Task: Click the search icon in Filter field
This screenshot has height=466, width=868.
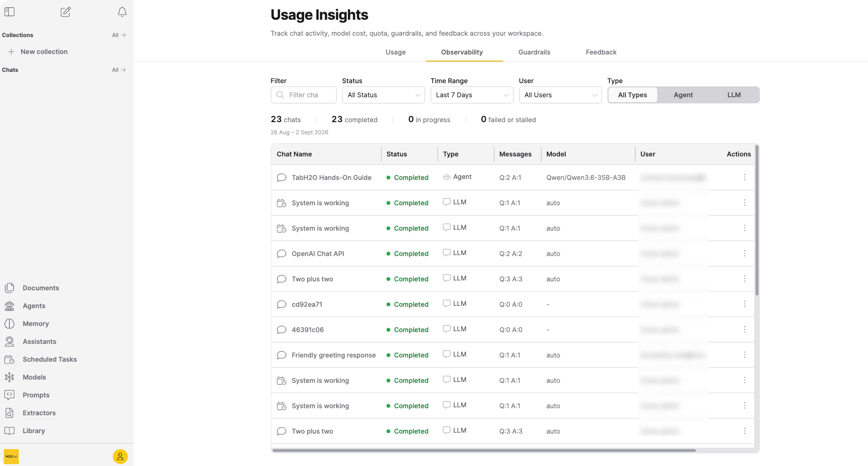Action: pyautogui.click(x=280, y=95)
